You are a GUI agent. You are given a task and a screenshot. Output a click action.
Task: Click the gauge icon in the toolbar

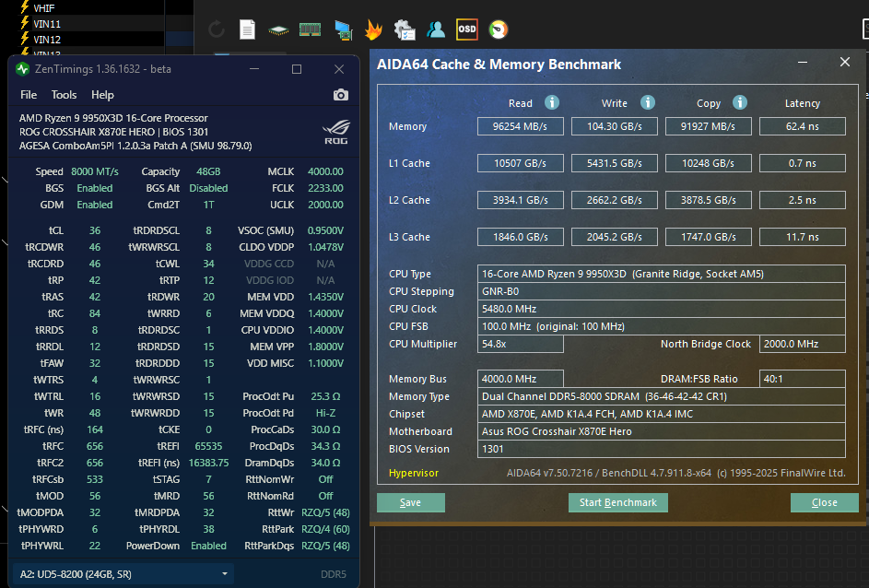(498, 29)
